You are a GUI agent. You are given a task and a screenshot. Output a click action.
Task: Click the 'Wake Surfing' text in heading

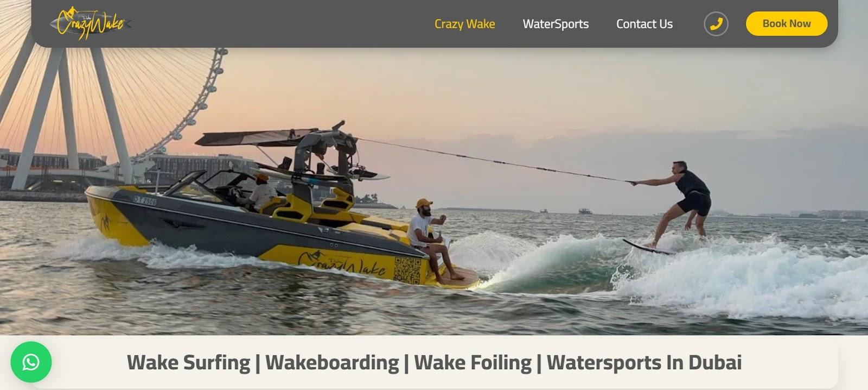coord(188,362)
